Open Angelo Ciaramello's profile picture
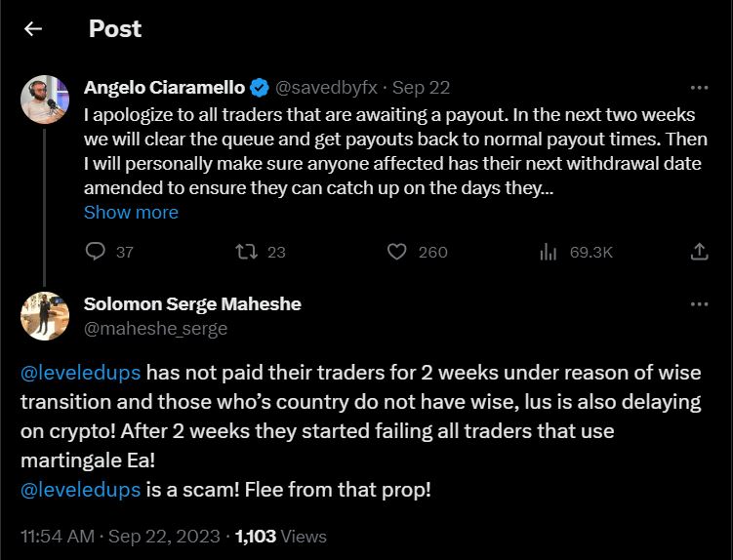This screenshot has height=560, width=733. [x=45, y=100]
